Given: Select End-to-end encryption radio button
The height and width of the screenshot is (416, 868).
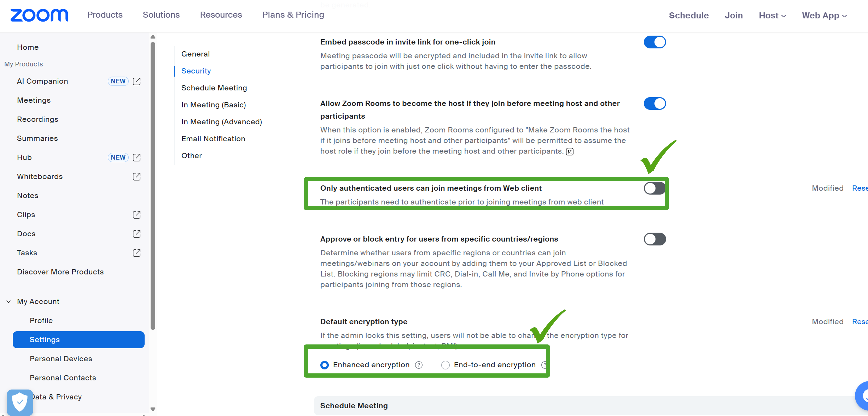Looking at the screenshot, I should (x=445, y=365).
